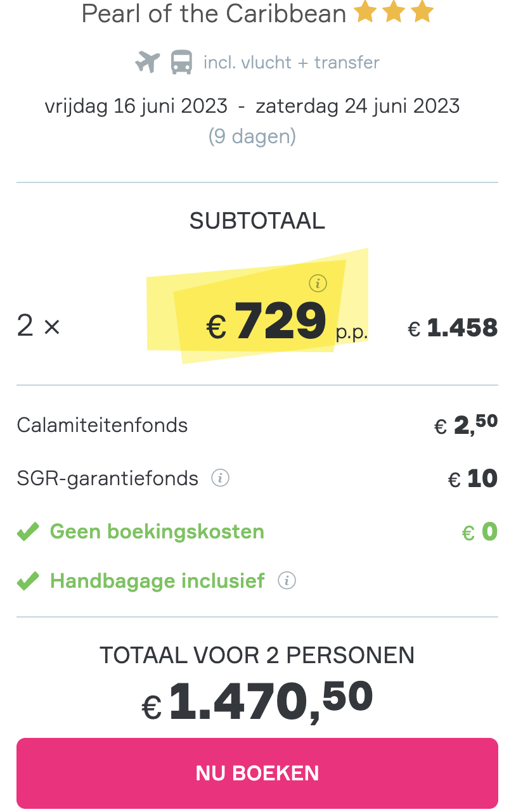
Task: Click the Calamiteitenfonds label
Action: pos(103,424)
